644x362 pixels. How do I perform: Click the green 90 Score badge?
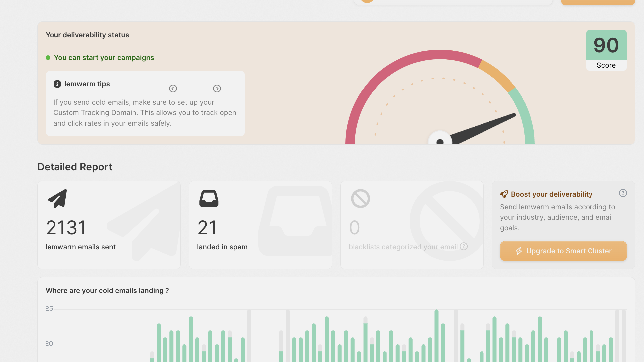pos(606,46)
